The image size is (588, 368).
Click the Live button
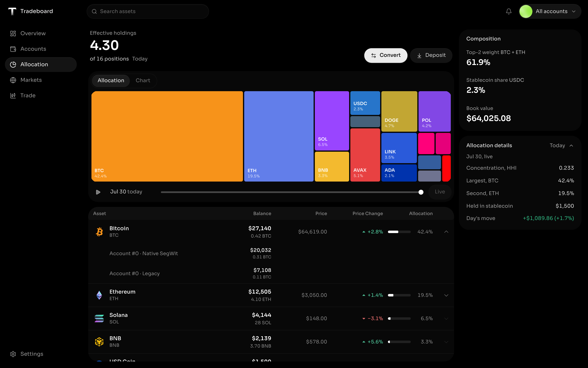click(x=440, y=192)
